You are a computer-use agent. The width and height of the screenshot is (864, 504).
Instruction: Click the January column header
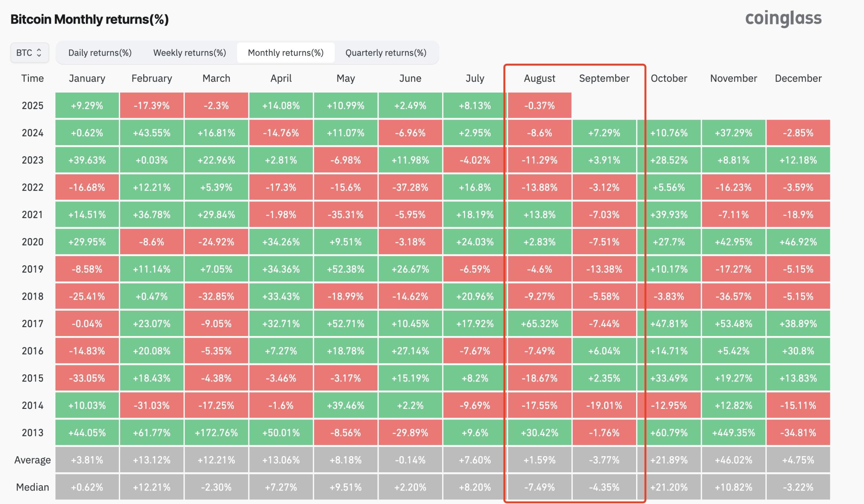pos(87,78)
